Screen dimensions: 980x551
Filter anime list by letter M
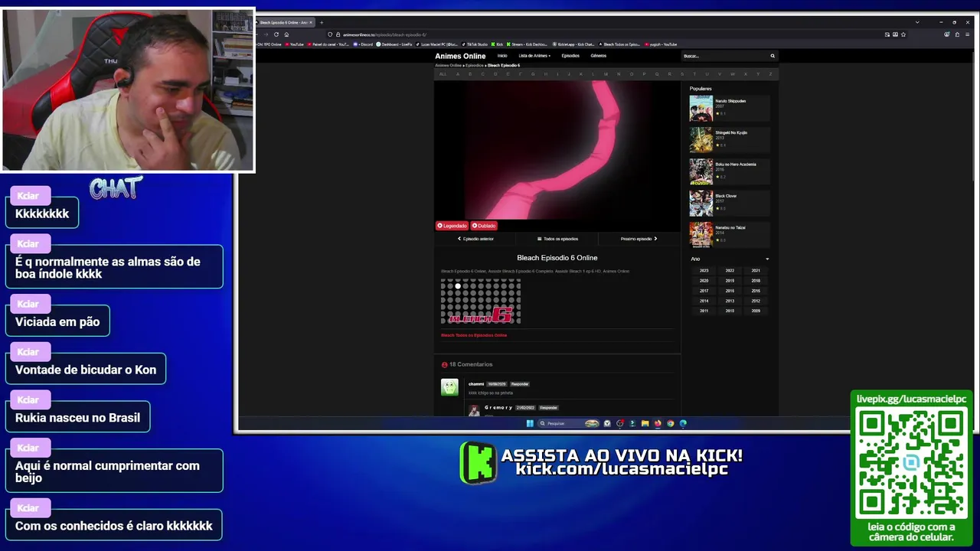[606, 74]
